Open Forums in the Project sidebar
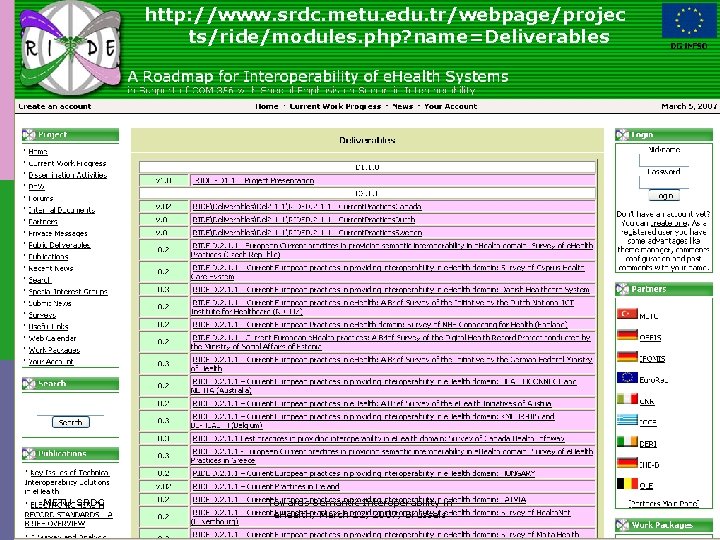The width and height of the screenshot is (720, 540). click(41, 198)
